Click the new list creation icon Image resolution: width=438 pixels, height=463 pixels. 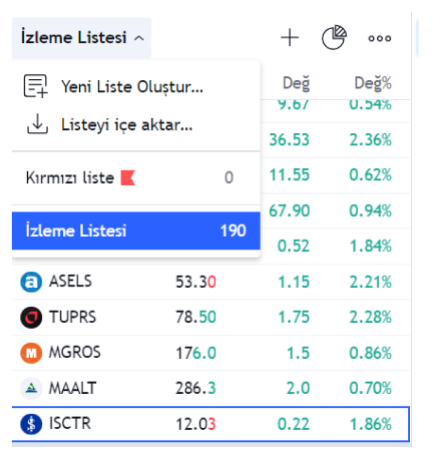[36, 86]
